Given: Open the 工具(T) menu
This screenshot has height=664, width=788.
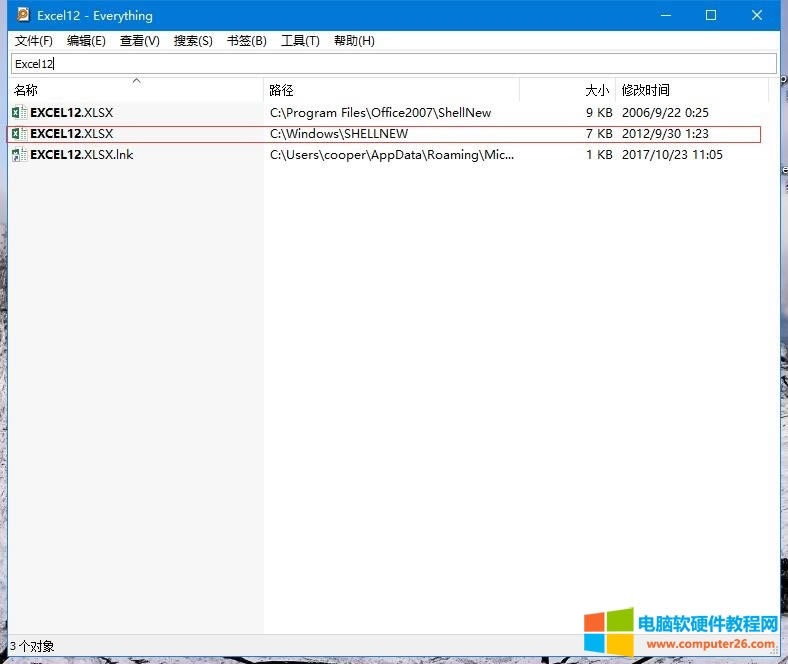Looking at the screenshot, I should point(300,41).
